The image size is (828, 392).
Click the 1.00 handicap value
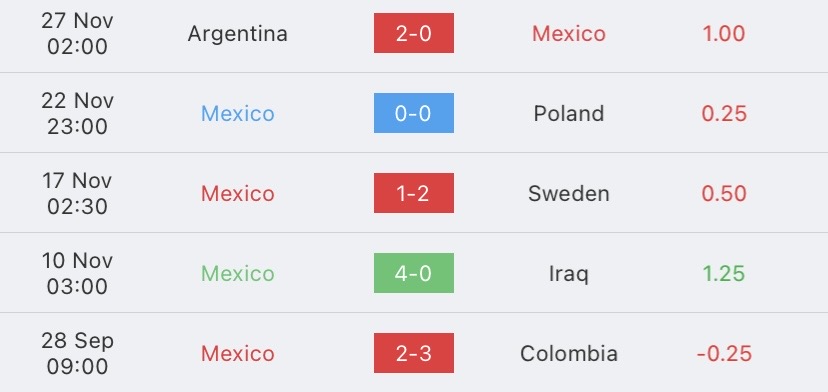724,34
